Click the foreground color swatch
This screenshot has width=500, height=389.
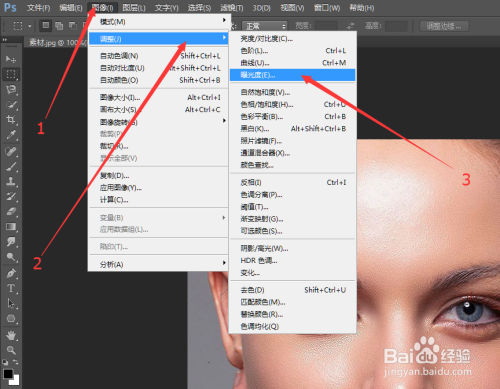pos(8,374)
